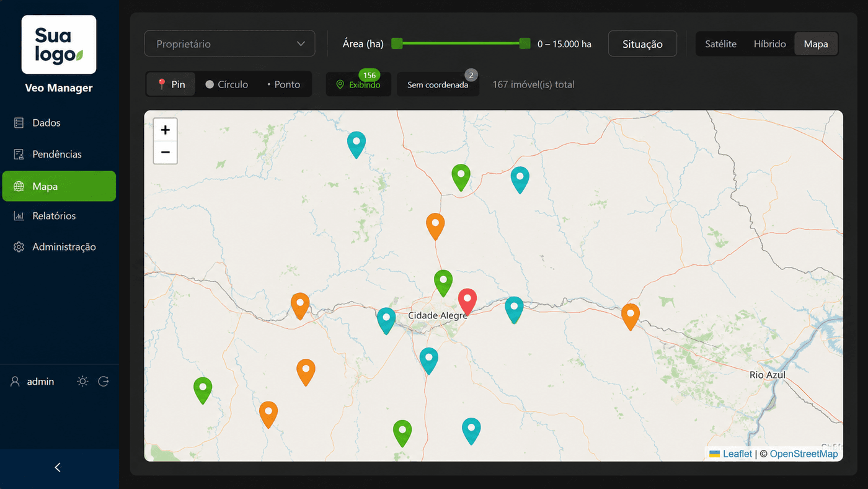The image size is (868, 489).
Task: Open the Situação filter
Action: tap(642, 44)
